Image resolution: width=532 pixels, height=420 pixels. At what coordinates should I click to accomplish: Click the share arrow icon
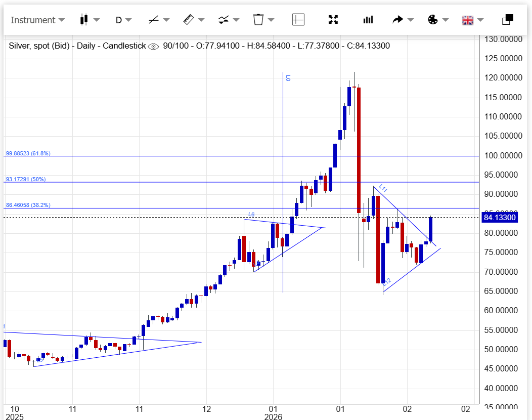tap(398, 20)
